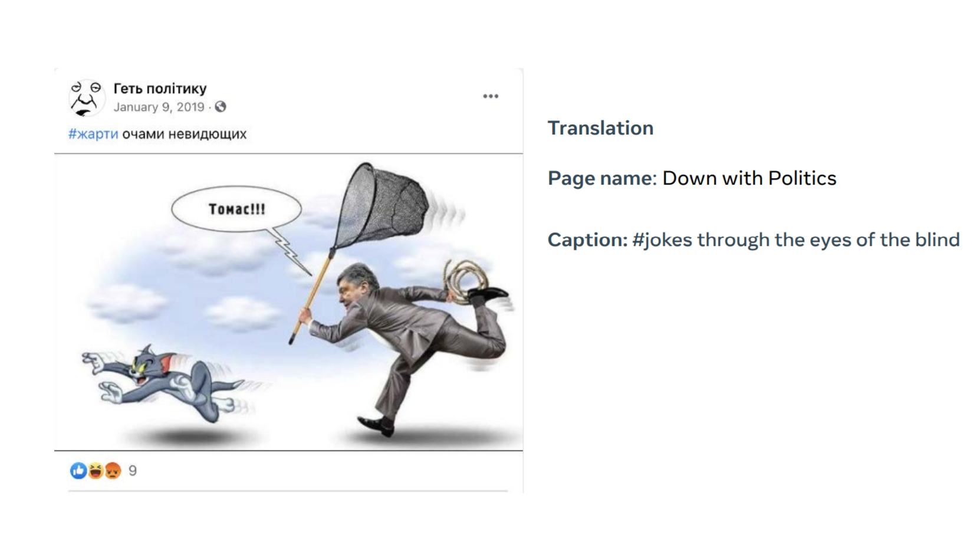The height and width of the screenshot is (535, 980).
Task: Click the Angry reaction icon
Action: [x=113, y=471]
